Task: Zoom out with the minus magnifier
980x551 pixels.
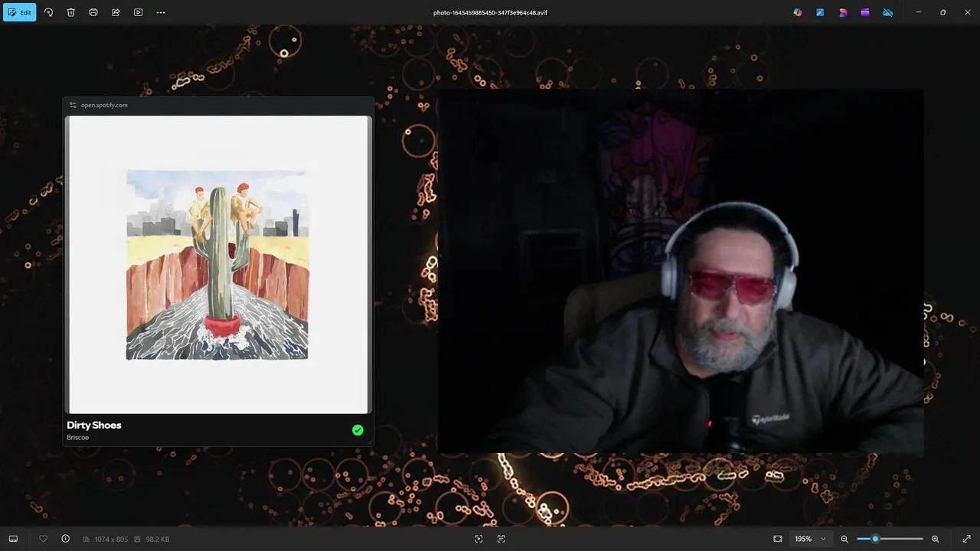Action: click(x=844, y=539)
